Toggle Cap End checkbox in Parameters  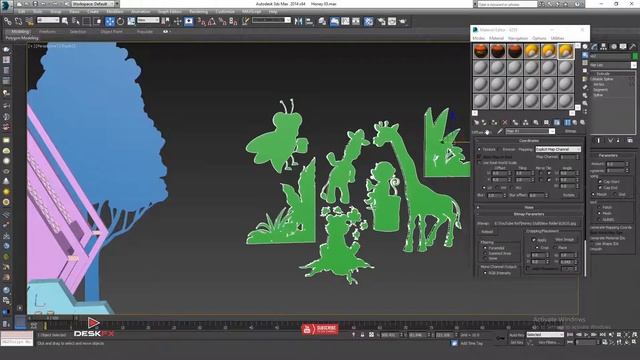click(600, 188)
